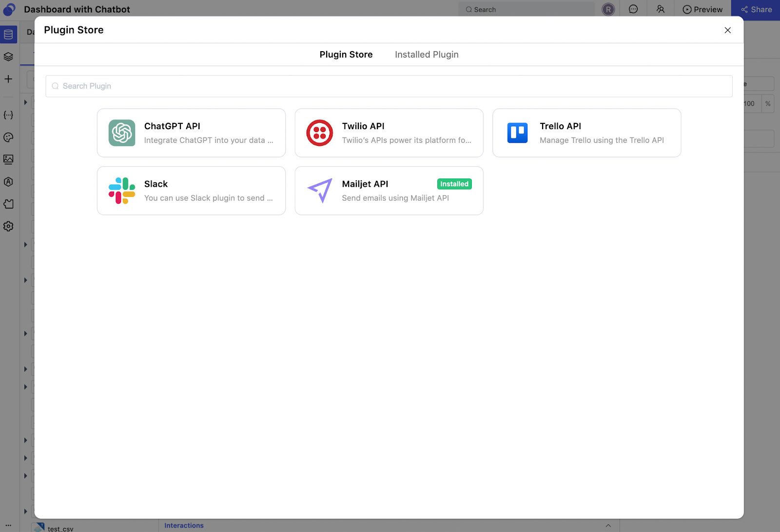Image resolution: width=780 pixels, height=532 pixels.
Task: Click the Installed badge on Mailjet API
Action: [x=454, y=184]
